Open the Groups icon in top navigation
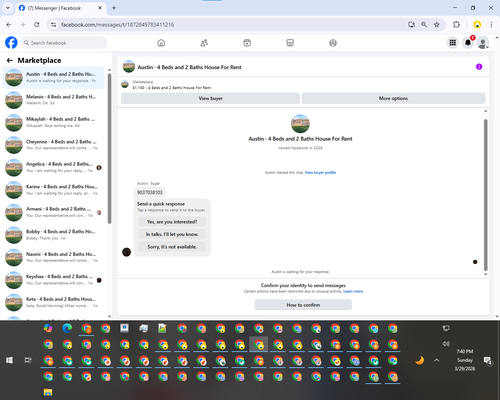Viewport: 500px width, 400px height. [333, 43]
